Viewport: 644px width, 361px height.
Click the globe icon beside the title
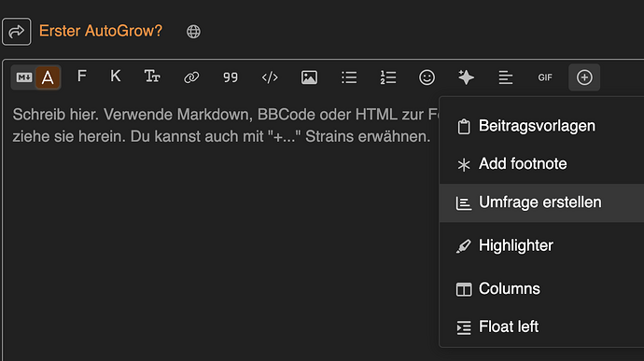193,32
